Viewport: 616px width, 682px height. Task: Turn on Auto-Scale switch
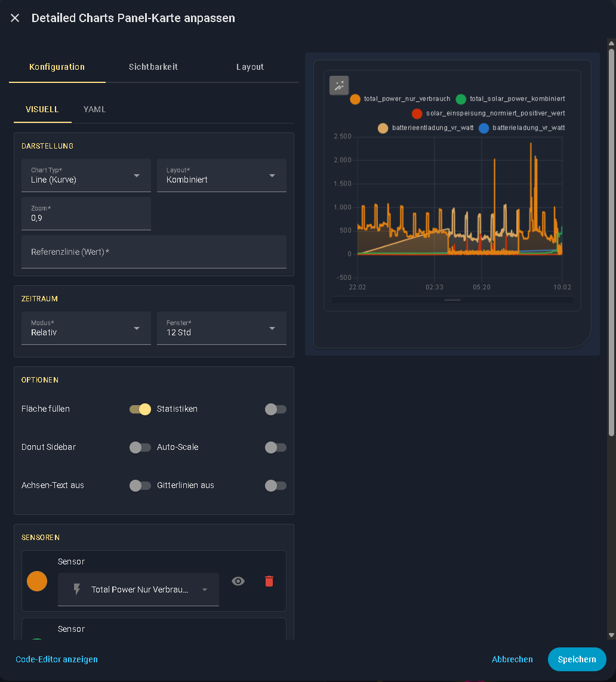[275, 448]
